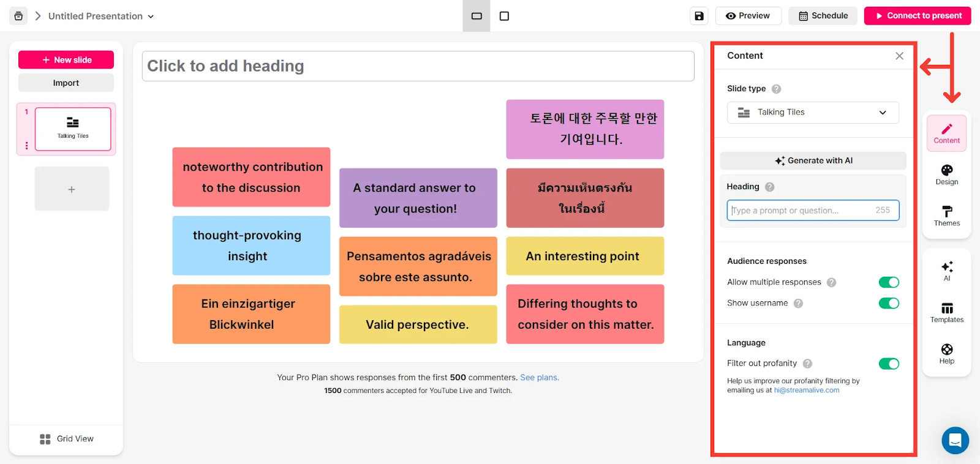Click the Korean text tile

[585, 129]
